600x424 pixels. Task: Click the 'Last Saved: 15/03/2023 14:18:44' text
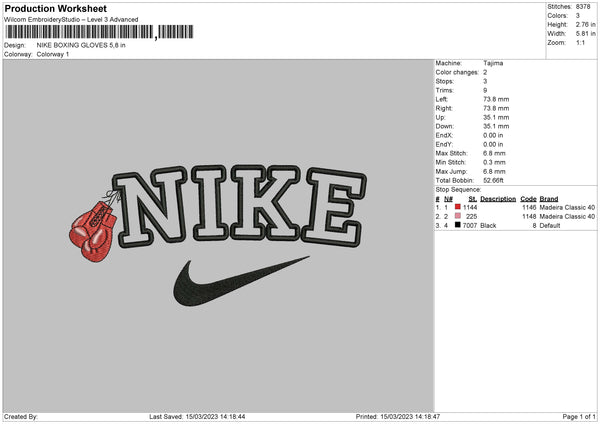point(197,416)
